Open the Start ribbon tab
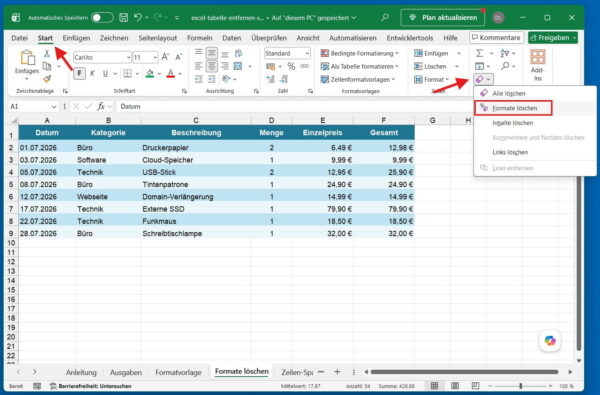 point(45,38)
